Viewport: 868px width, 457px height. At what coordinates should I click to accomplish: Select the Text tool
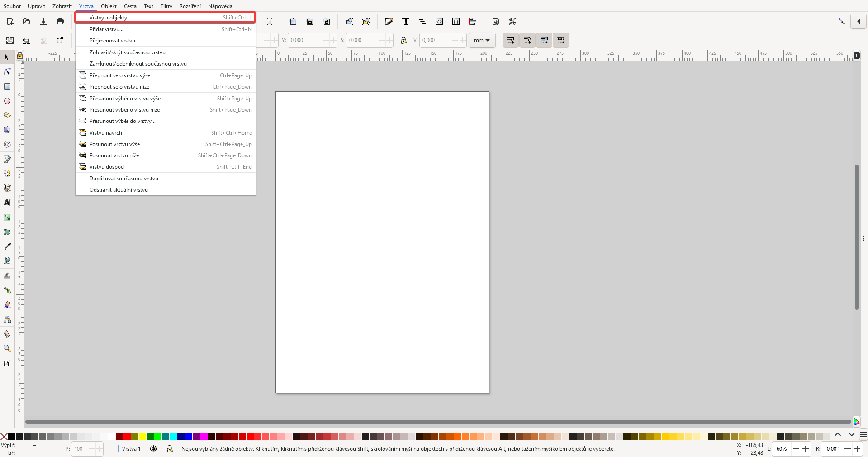tap(7, 203)
